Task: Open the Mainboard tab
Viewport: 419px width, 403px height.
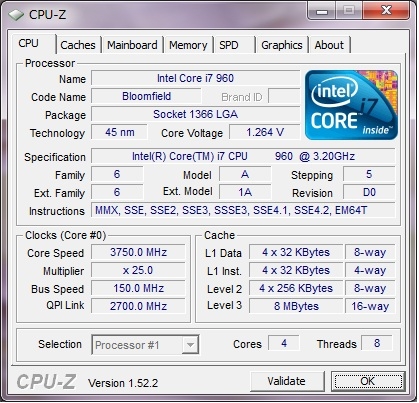Action: tap(132, 45)
